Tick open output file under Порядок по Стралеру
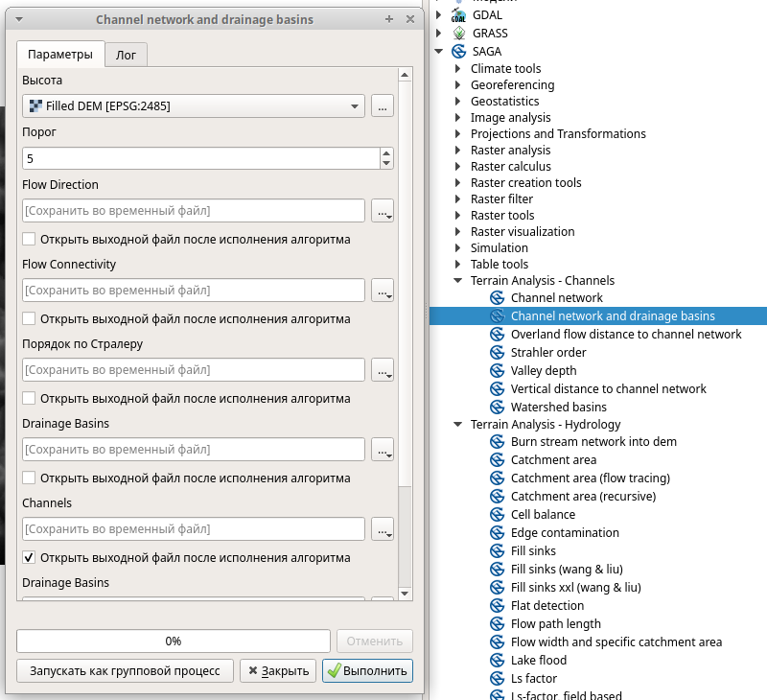This screenshot has width=767, height=700. click(30, 398)
